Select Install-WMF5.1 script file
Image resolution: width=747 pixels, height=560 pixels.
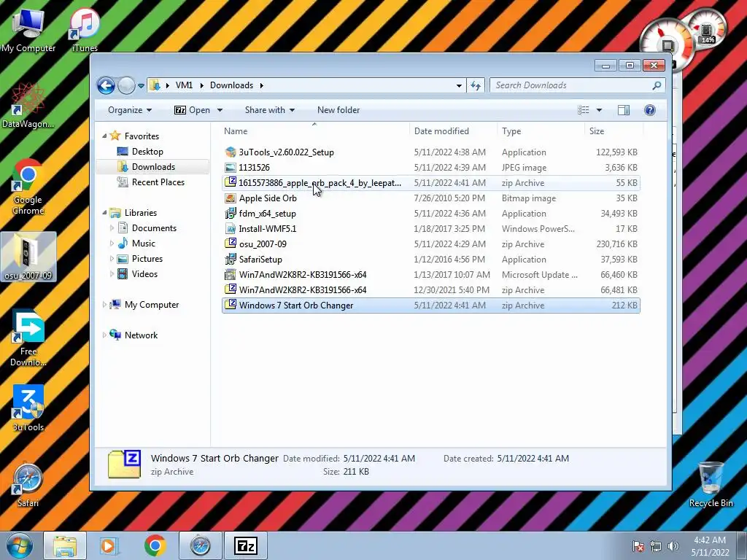click(x=430, y=228)
